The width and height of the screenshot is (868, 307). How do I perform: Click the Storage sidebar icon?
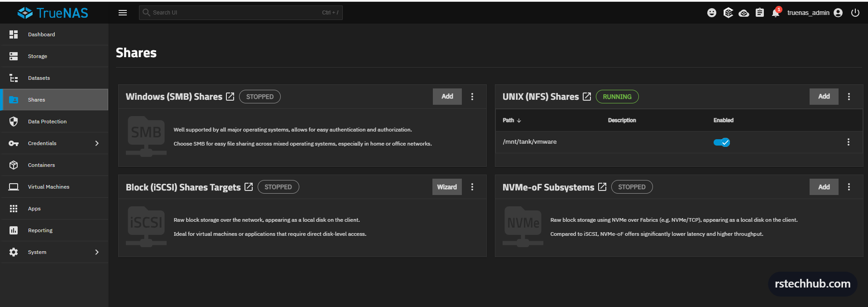[14, 56]
